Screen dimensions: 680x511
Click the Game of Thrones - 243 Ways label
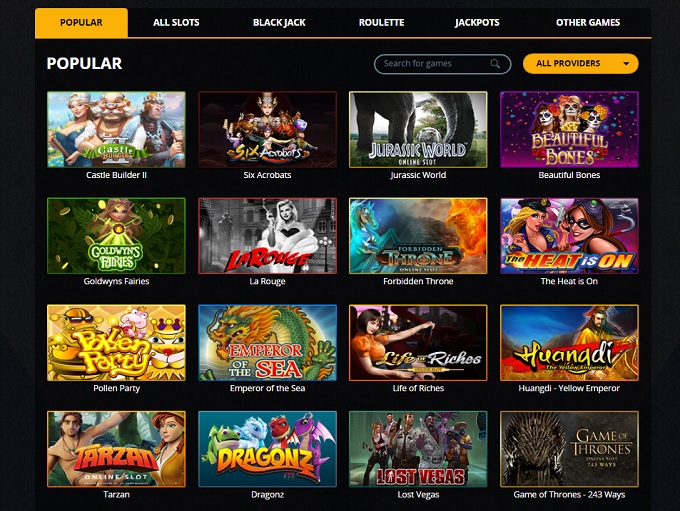(x=569, y=495)
